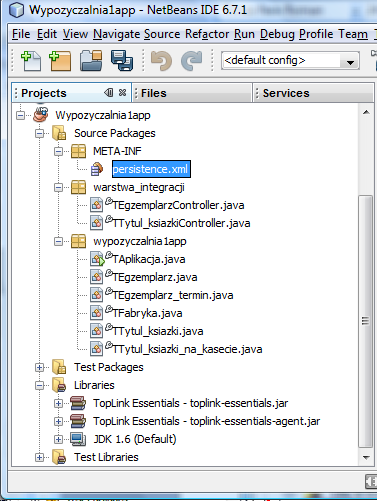
Task: Click the wypozyczalnia1app package icon
Action: coord(78,241)
